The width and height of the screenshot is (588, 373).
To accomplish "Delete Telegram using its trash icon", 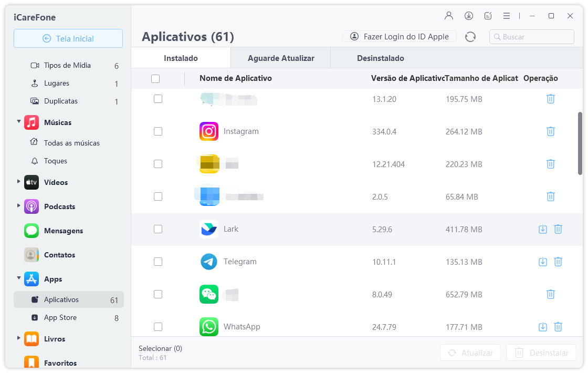I will click(x=558, y=262).
